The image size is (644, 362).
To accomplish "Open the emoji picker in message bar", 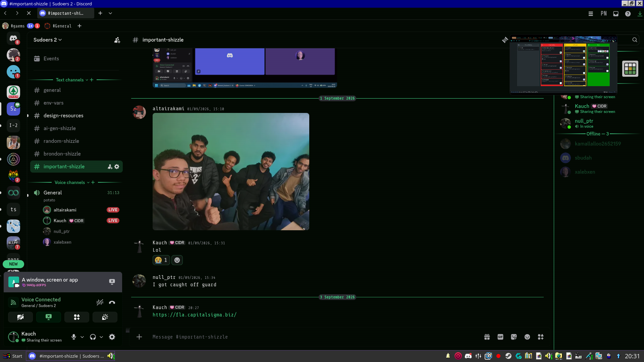I will [x=527, y=337].
